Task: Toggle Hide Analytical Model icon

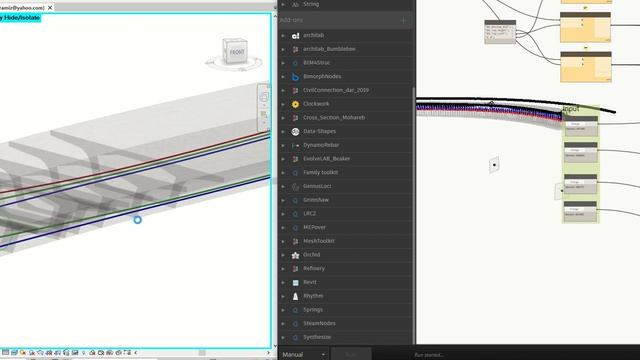Action: coord(109,352)
